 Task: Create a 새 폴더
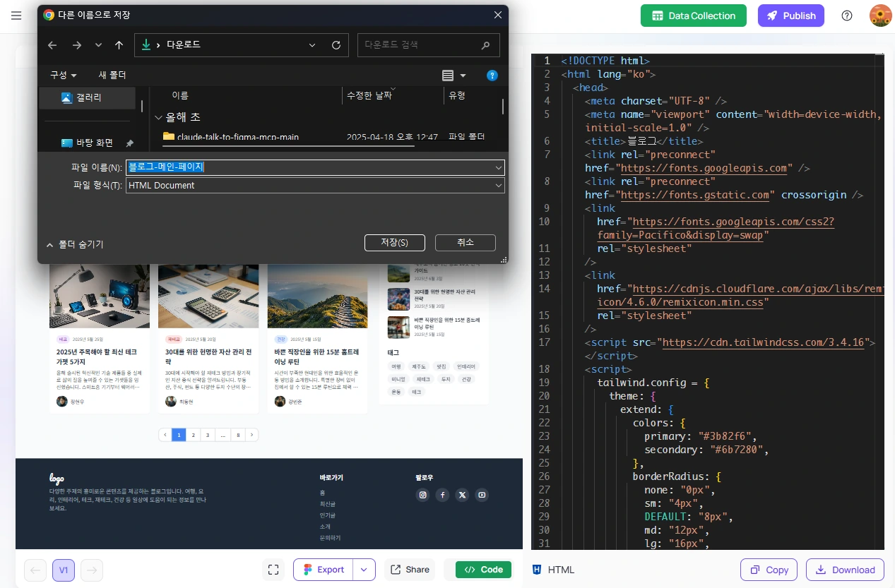(112, 75)
